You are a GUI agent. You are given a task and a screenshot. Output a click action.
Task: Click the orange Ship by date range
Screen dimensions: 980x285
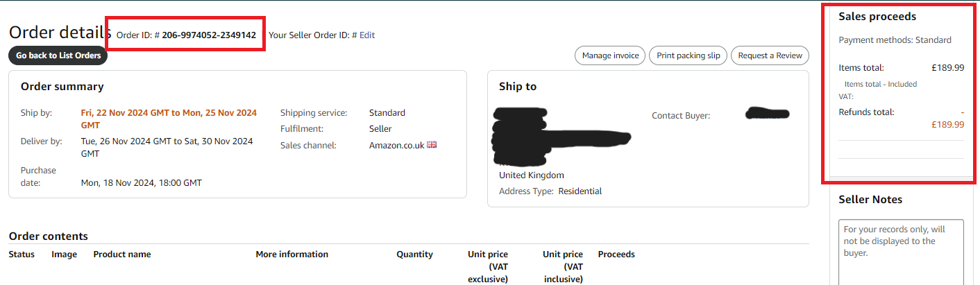coord(169,119)
